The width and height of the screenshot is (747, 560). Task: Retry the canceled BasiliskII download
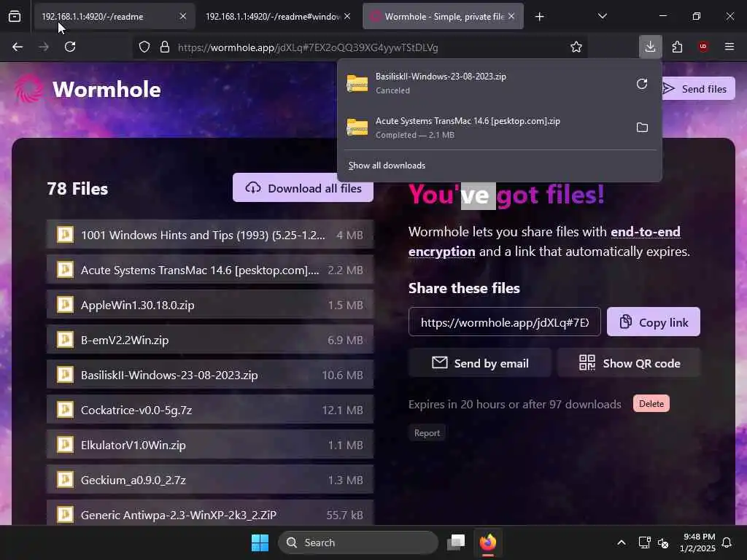point(642,84)
